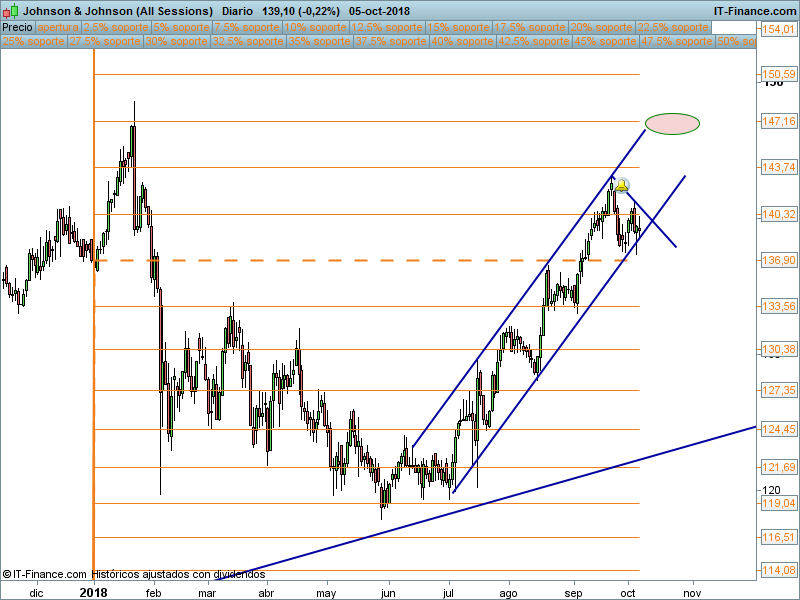The height and width of the screenshot is (600, 800).
Task: Click the 2018 year marker on the time axis
Action: [x=94, y=592]
